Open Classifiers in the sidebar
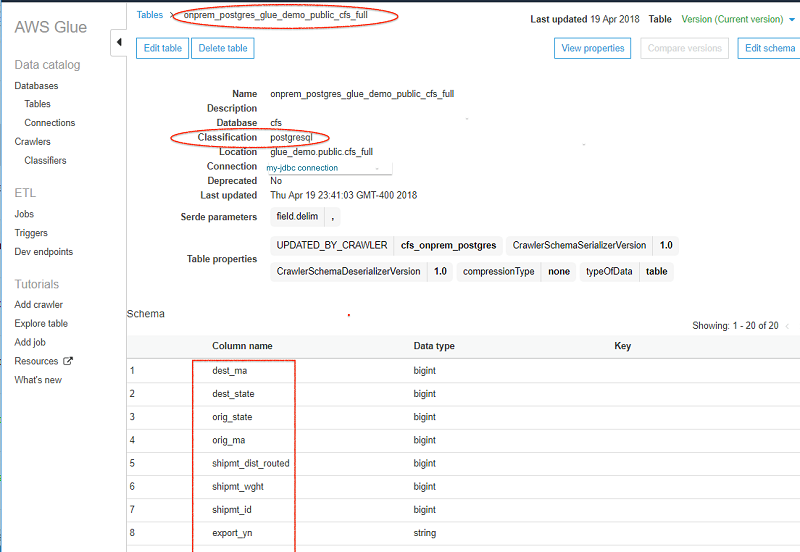800x552 pixels. pyautogui.click(x=45, y=160)
